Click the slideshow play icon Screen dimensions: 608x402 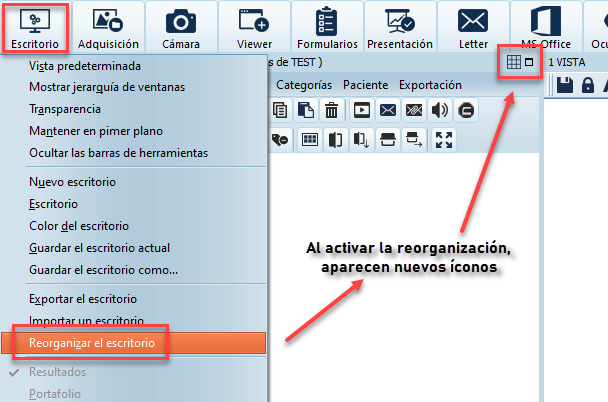[362, 110]
